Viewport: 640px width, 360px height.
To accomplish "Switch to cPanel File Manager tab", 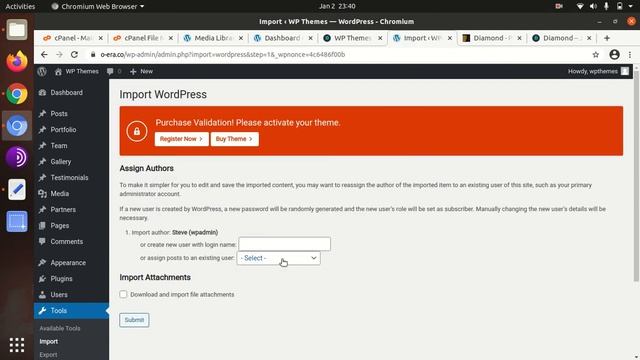I will pyautogui.click(x=143, y=38).
